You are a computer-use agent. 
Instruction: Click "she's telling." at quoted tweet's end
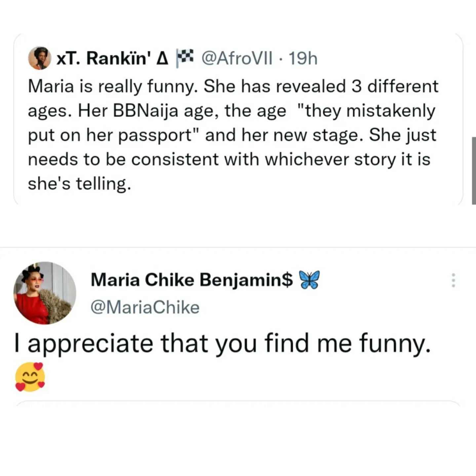pos(79,184)
